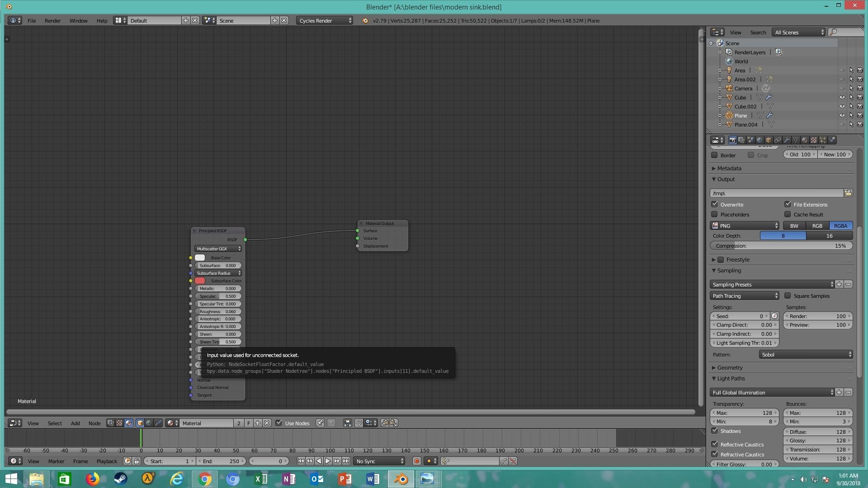Select RGB color output mode
The height and width of the screenshot is (488, 868).
point(817,226)
